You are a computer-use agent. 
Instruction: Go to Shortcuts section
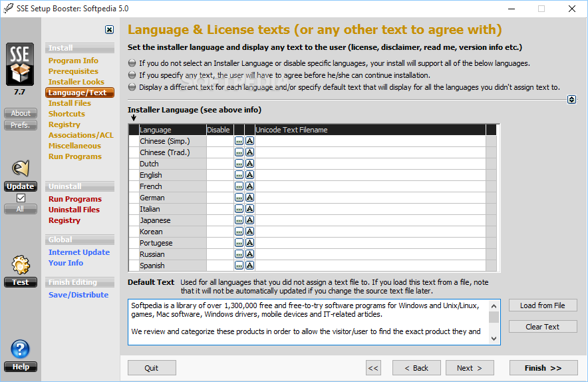pyautogui.click(x=67, y=113)
